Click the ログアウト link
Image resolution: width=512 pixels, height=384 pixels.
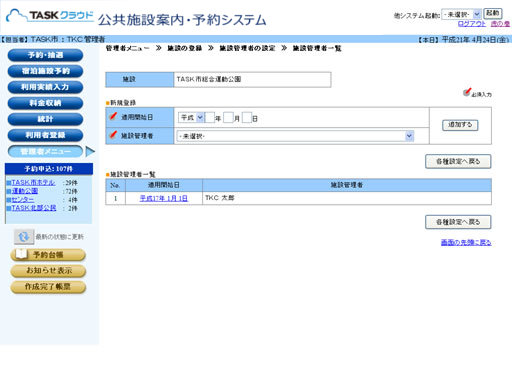[x=472, y=24]
